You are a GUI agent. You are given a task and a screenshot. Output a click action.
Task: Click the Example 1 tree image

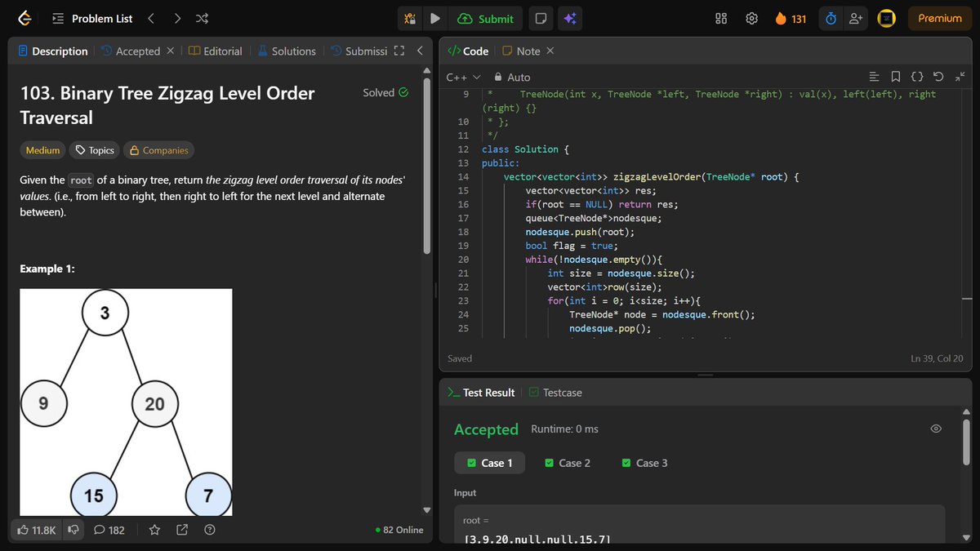click(x=126, y=402)
